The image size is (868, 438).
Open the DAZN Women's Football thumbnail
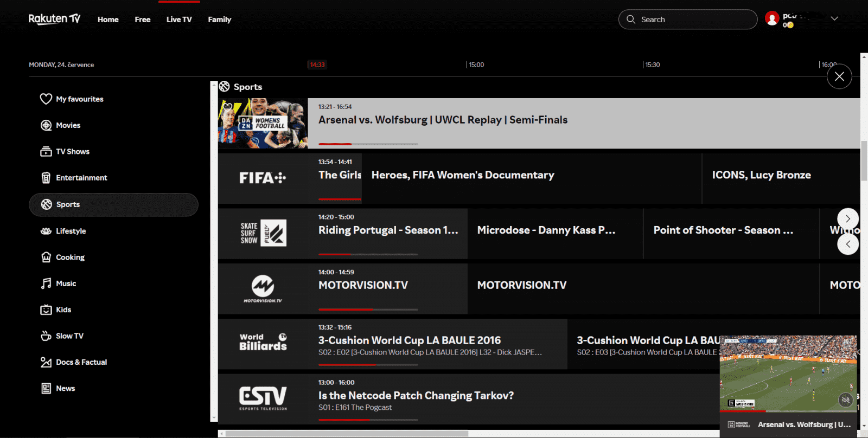263,123
